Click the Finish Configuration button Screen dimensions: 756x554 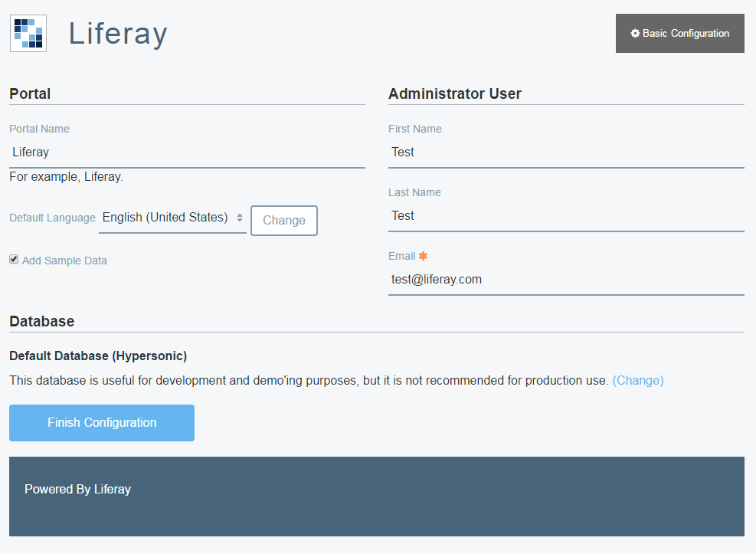pyautogui.click(x=102, y=423)
